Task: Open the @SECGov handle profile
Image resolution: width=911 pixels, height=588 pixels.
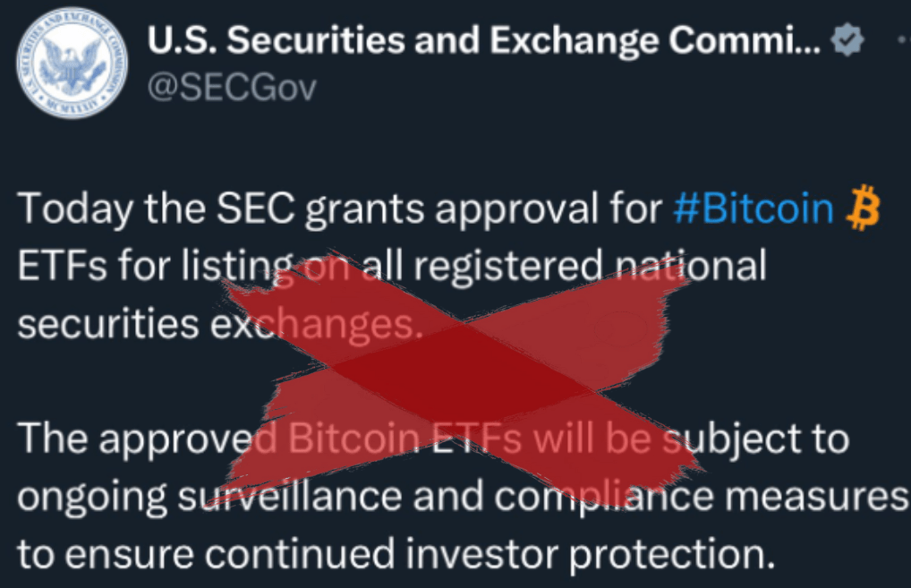Action: [x=231, y=89]
